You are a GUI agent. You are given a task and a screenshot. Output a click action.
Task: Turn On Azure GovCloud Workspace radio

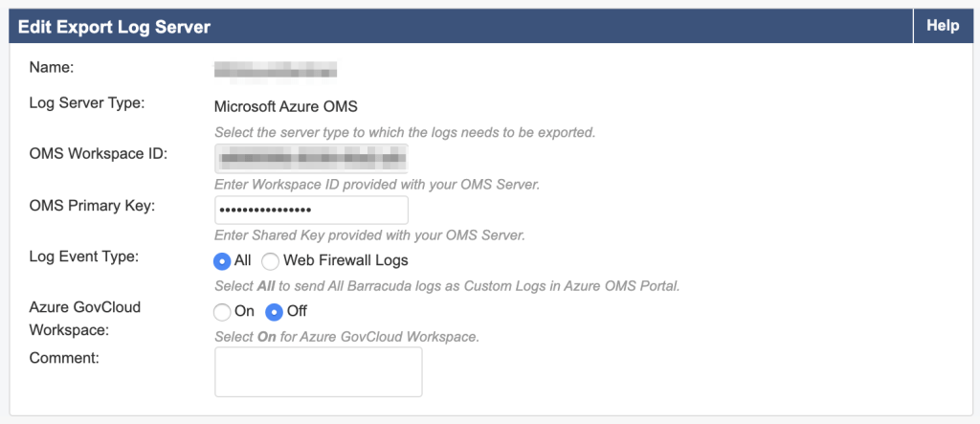click(x=222, y=311)
